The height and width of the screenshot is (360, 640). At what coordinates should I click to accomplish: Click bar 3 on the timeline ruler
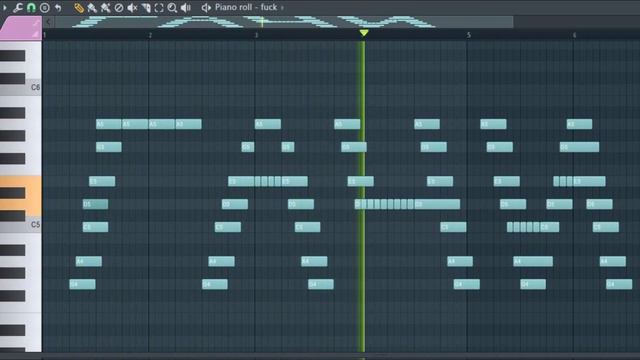click(x=256, y=35)
